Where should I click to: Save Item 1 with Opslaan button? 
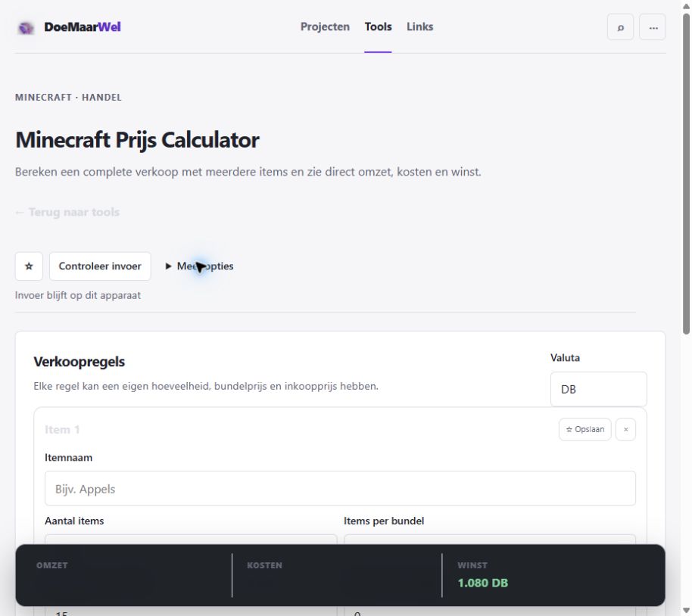point(584,429)
